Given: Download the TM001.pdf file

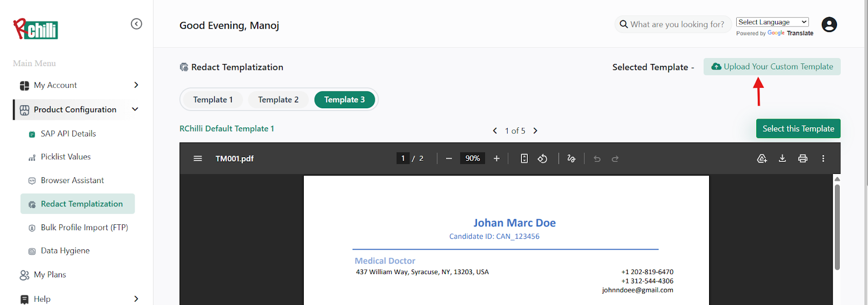Looking at the screenshot, I should [x=782, y=159].
